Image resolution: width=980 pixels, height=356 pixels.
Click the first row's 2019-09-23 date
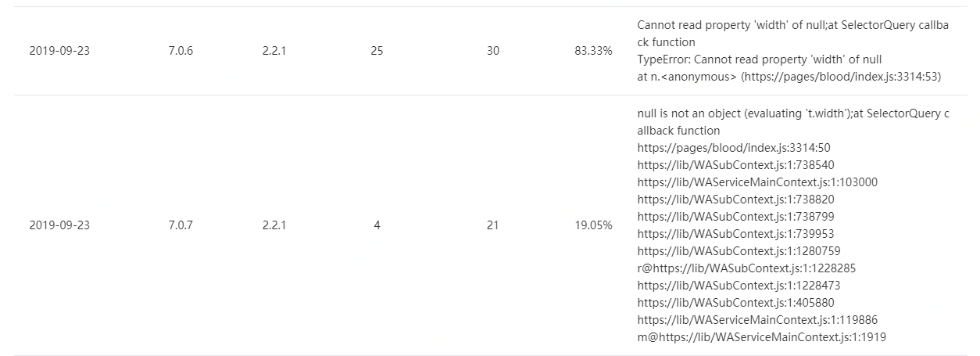coord(59,51)
